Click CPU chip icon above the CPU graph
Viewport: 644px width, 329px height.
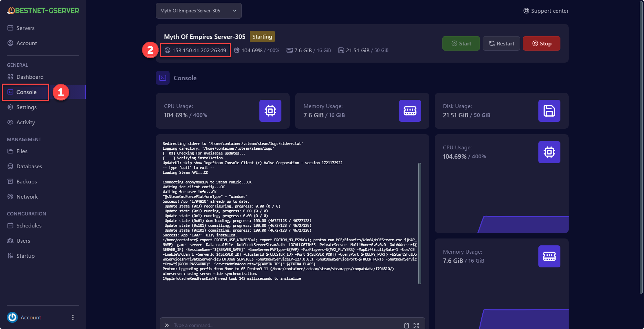(x=549, y=152)
